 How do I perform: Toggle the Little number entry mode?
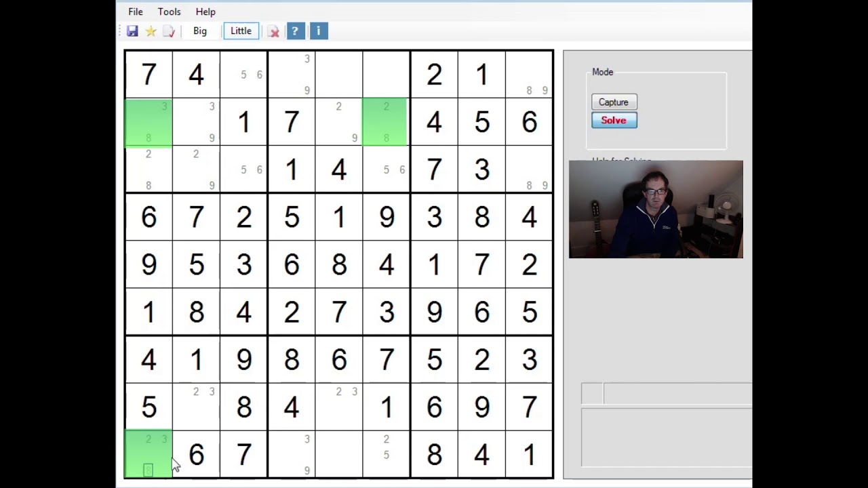(x=241, y=30)
